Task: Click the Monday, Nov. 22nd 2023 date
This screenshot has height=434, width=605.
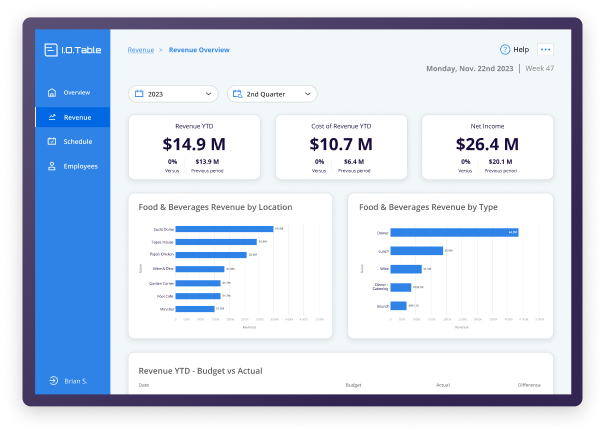Action: [470, 69]
